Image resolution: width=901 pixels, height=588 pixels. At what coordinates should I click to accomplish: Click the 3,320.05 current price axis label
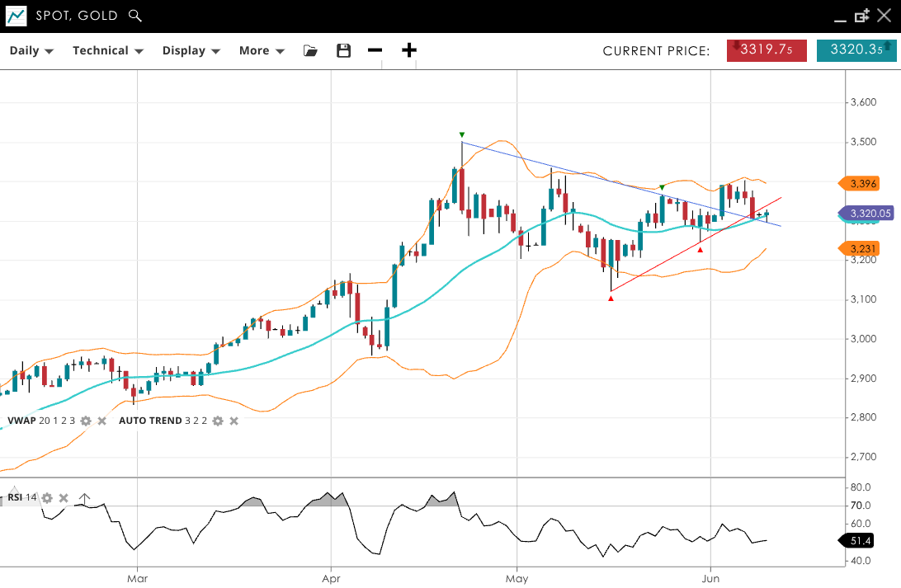click(x=869, y=214)
